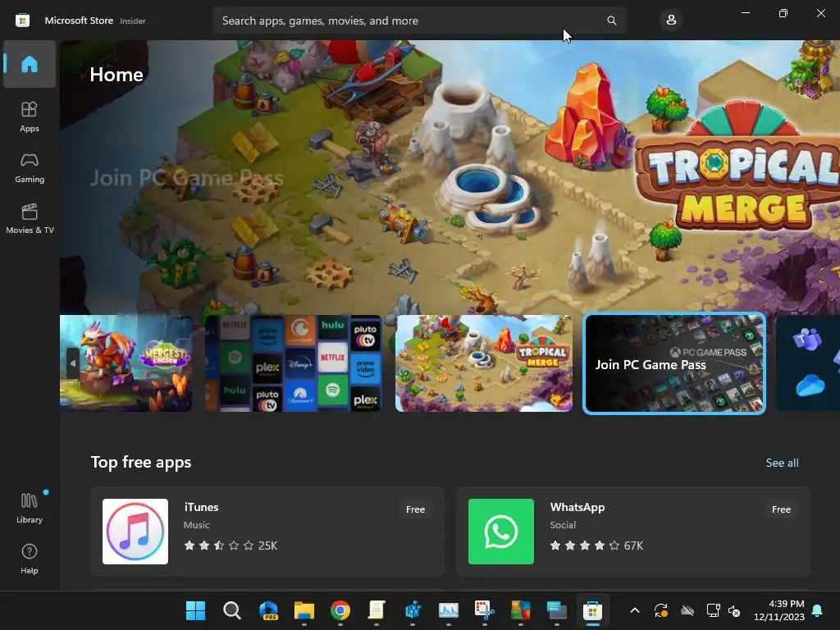Open See all top free apps

coord(782,463)
